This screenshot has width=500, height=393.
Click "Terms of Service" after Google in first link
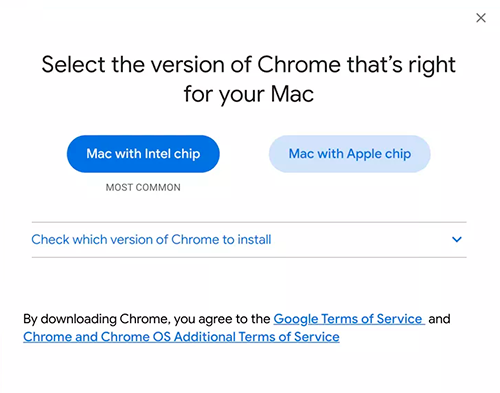click(x=372, y=319)
